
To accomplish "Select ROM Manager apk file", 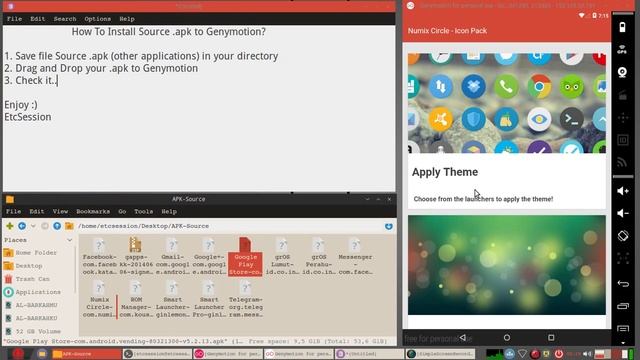I will pyautogui.click(x=136, y=299).
